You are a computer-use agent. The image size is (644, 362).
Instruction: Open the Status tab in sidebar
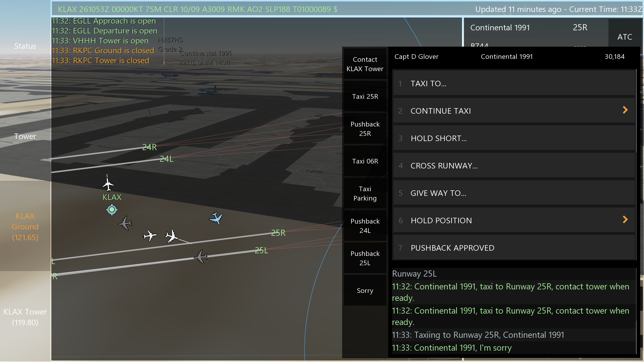tap(25, 46)
